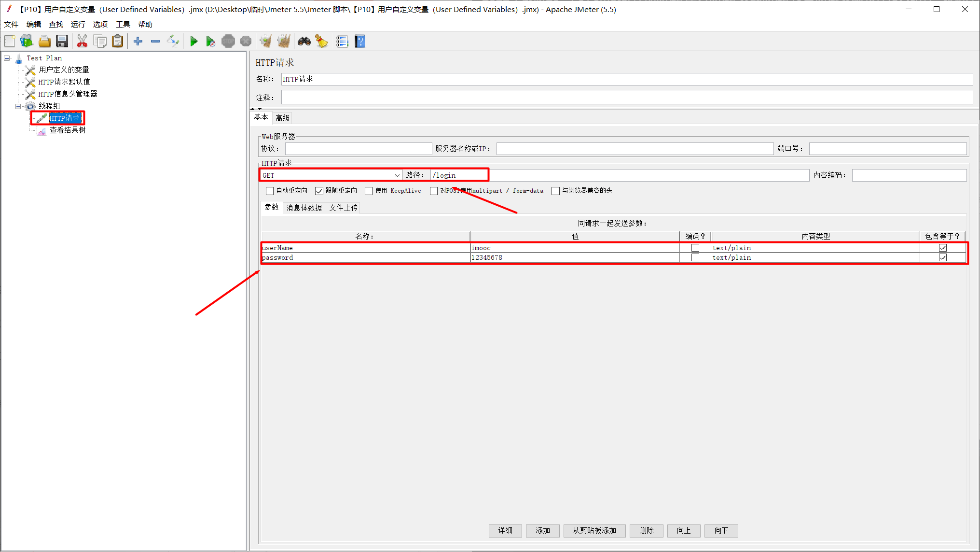980x552 pixels.
Task: Click the Add button to add parameter
Action: pyautogui.click(x=543, y=530)
